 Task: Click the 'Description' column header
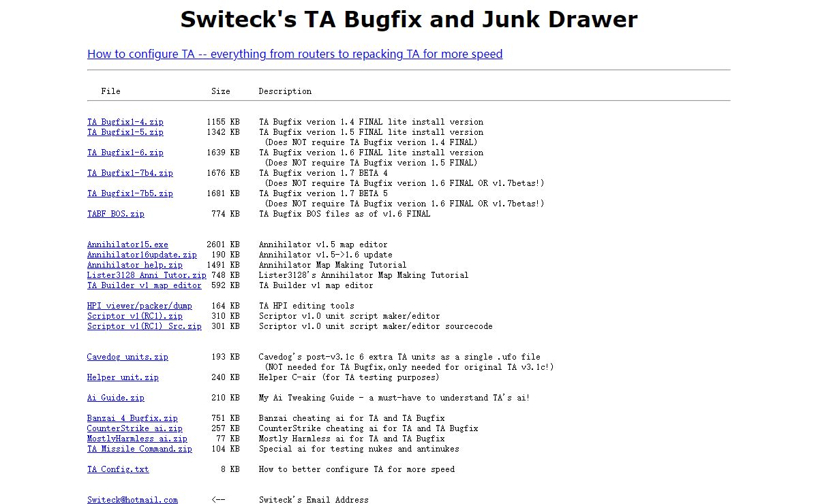[285, 91]
